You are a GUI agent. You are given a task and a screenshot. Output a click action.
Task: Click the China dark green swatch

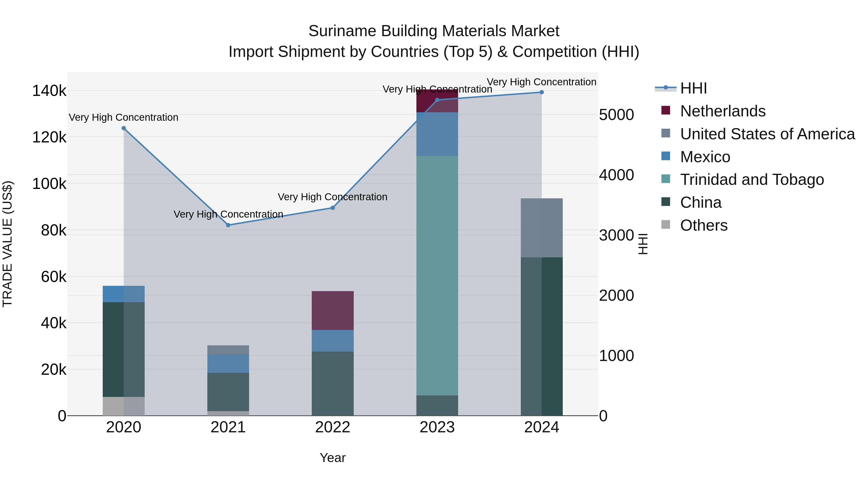coord(665,202)
